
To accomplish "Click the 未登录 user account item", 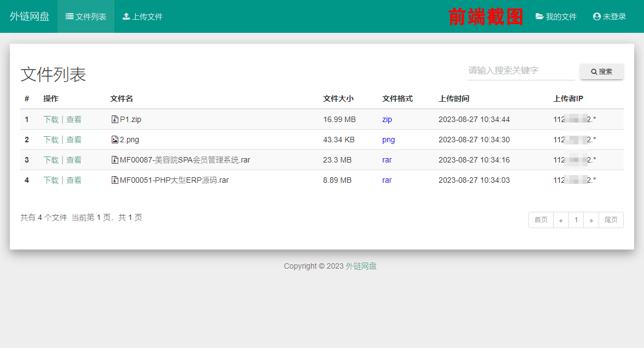I will pyautogui.click(x=609, y=16).
